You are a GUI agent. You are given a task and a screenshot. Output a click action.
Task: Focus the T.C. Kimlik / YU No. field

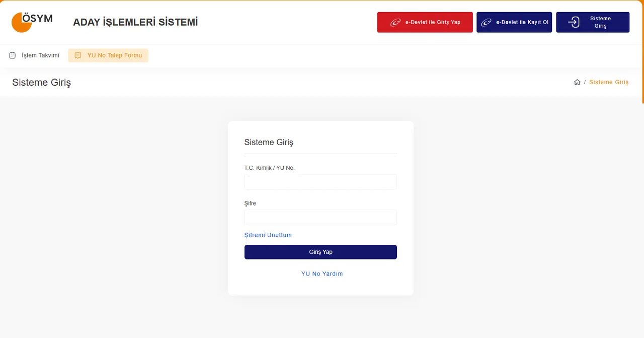tap(320, 182)
